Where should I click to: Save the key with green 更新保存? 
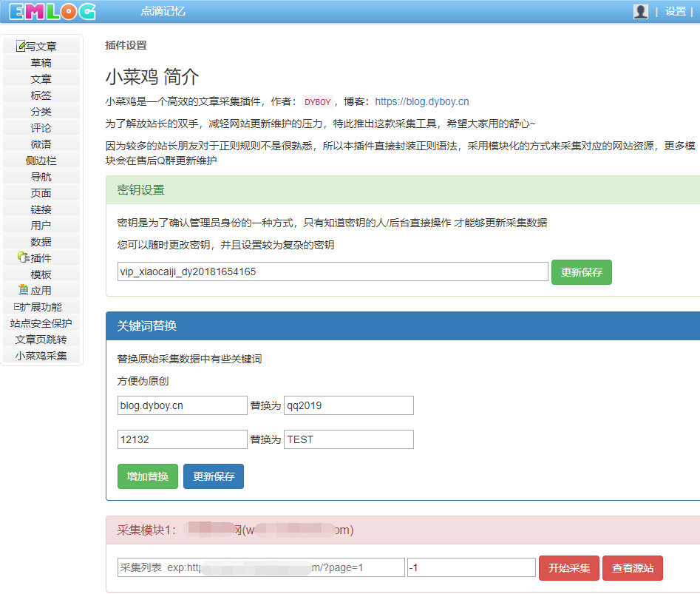click(581, 272)
